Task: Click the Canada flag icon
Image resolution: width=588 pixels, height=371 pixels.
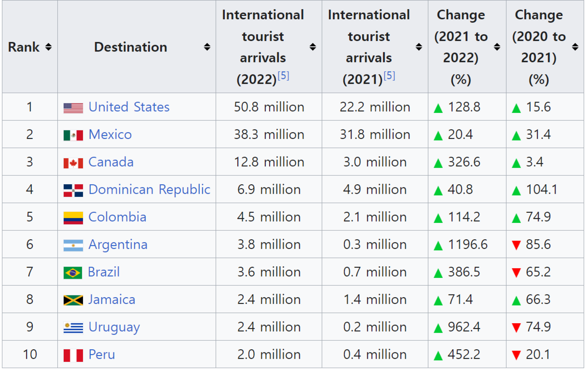Action: (73, 163)
